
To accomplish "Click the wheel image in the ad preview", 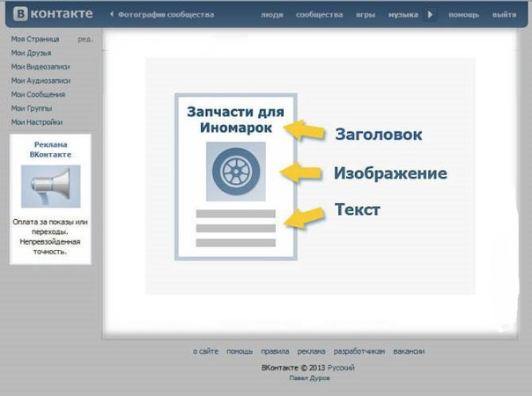I will 235,172.
